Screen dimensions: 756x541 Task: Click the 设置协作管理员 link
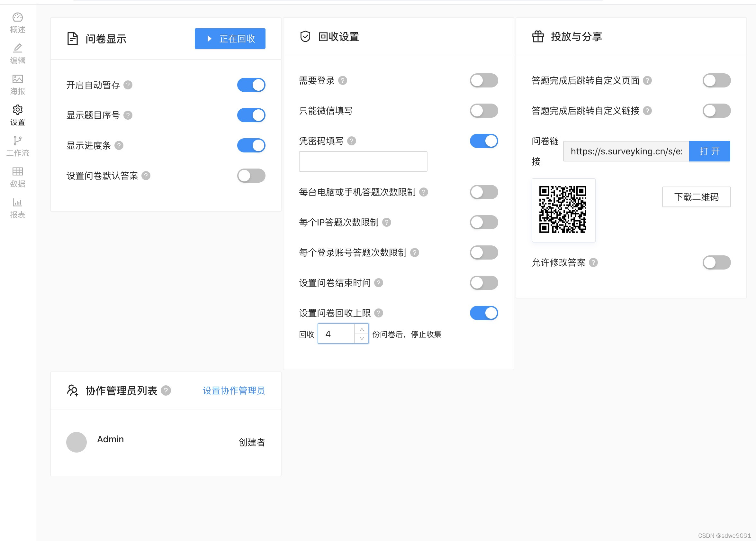click(x=234, y=390)
